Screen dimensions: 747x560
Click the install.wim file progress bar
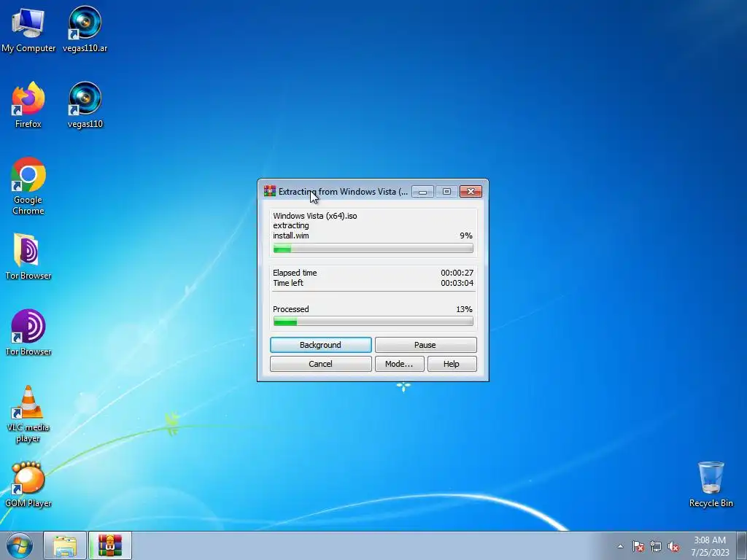click(373, 248)
